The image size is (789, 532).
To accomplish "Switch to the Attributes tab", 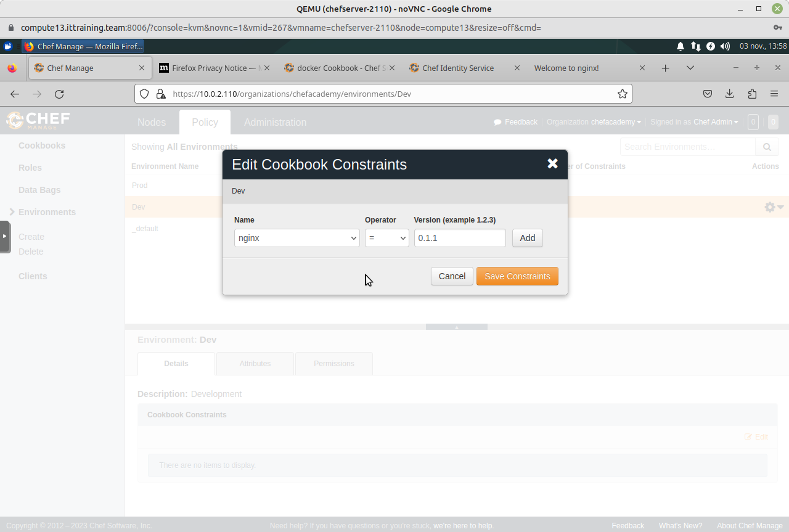I will (x=255, y=364).
